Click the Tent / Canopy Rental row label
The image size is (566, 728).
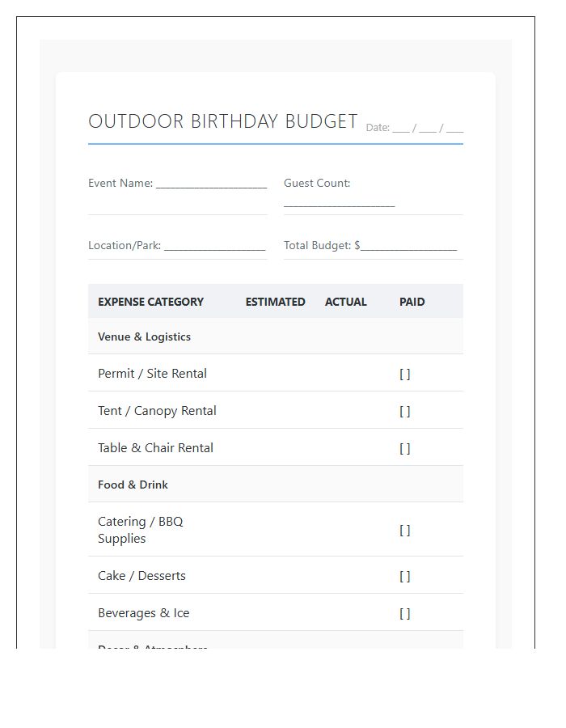click(x=157, y=411)
